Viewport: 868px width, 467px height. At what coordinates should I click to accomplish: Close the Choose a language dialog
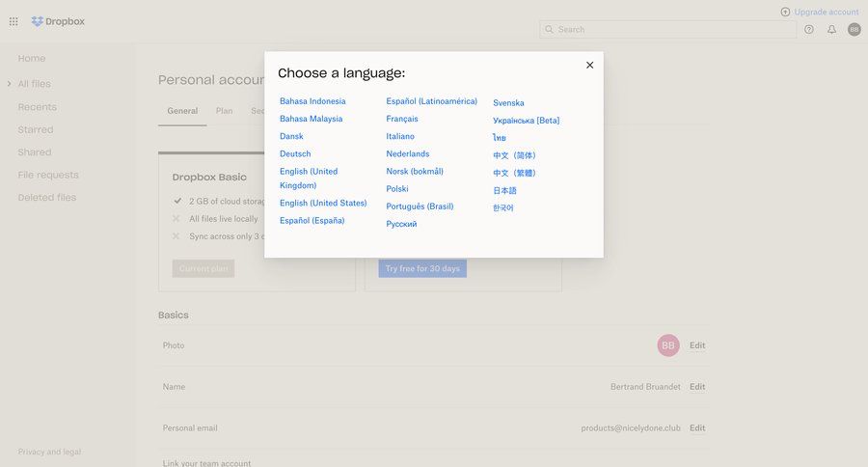(589, 66)
